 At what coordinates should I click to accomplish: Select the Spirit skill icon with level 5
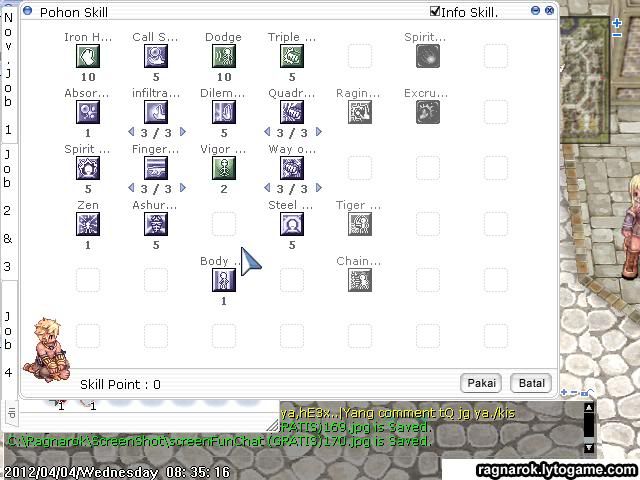pyautogui.click(x=88, y=168)
